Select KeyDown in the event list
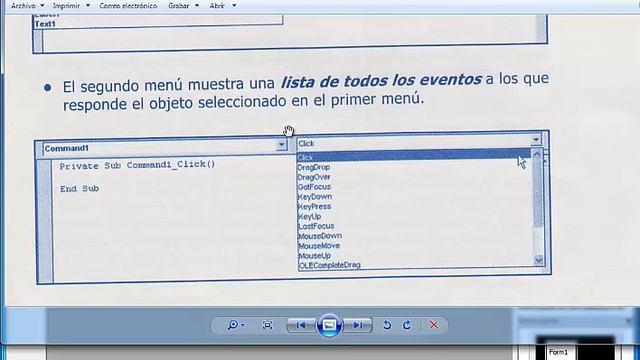Screen dimensions: 640x360 pos(315,197)
